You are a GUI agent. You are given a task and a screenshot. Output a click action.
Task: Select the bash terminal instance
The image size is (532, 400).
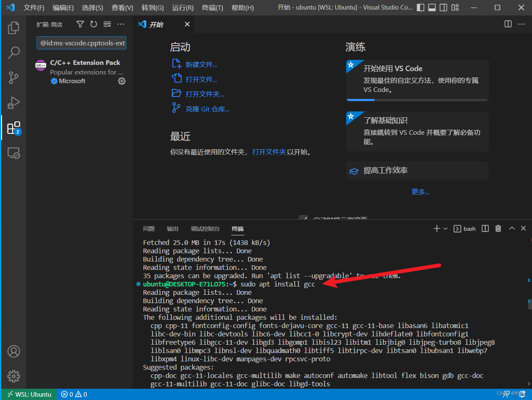point(465,229)
